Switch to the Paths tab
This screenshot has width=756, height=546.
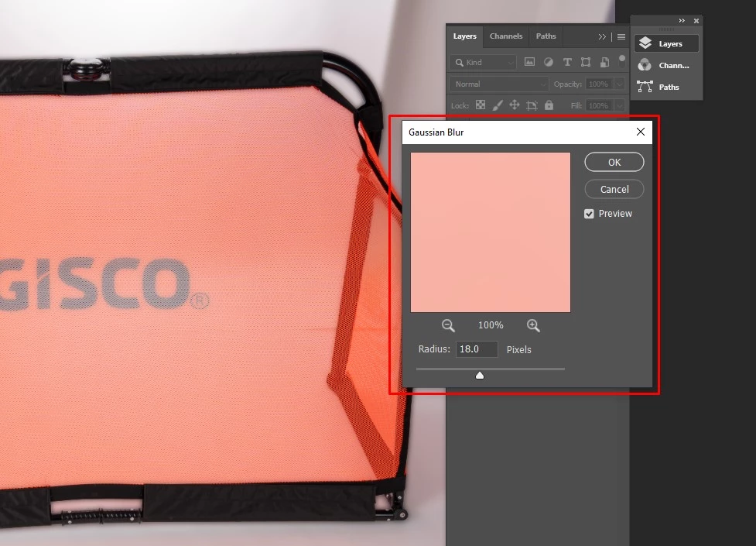tap(546, 36)
